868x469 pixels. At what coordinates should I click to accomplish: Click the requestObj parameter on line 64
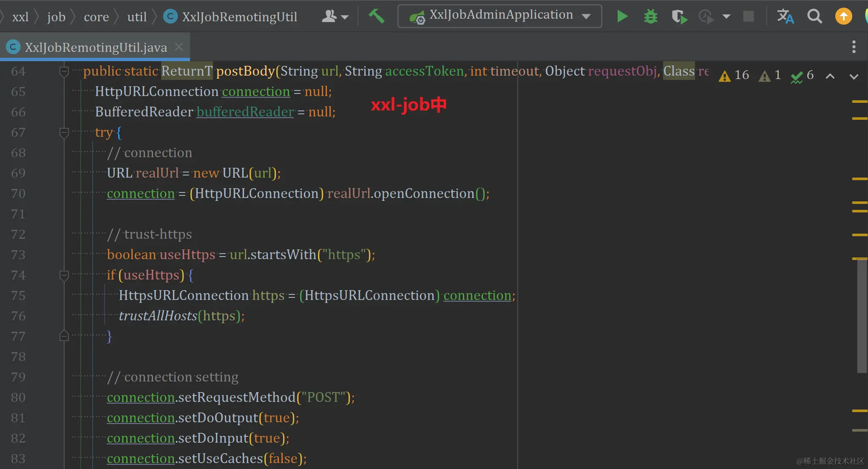(x=623, y=71)
